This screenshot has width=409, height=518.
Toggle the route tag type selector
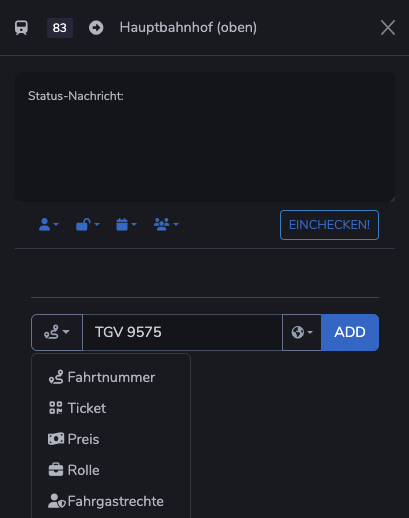(x=57, y=332)
